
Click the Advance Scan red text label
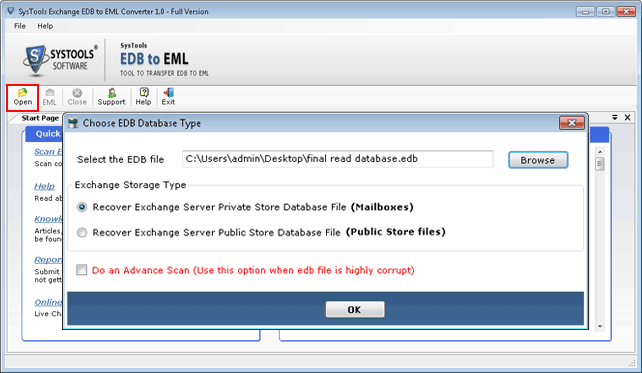coord(253,270)
